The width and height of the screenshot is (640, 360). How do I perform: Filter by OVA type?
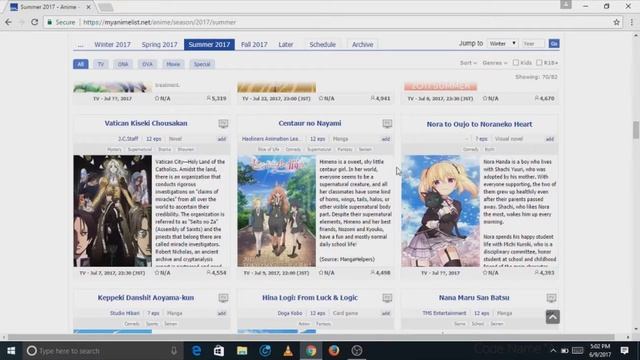tap(147, 64)
